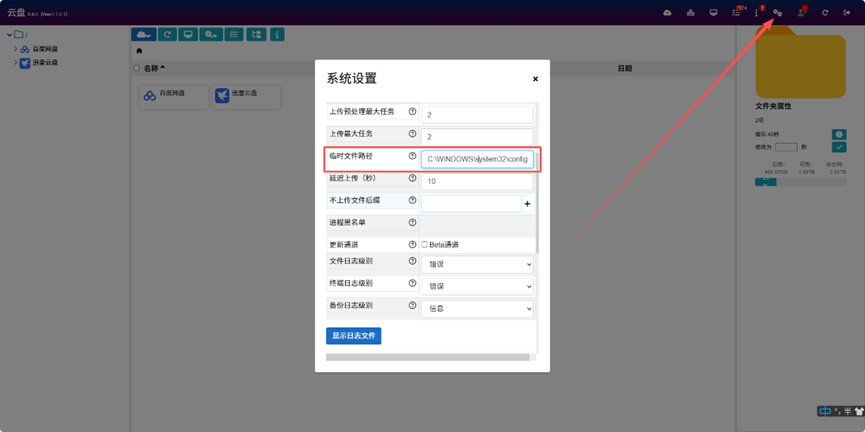Click the dialog's horizontal scrollbar

pyautogui.click(x=428, y=358)
